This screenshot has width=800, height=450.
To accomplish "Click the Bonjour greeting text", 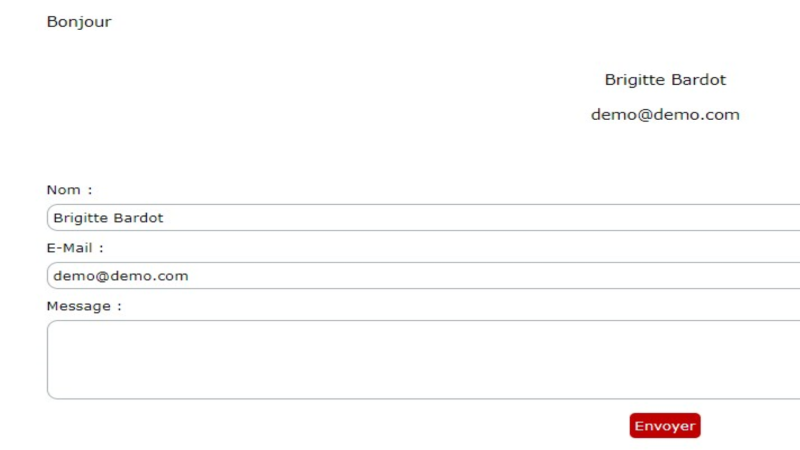I will point(79,22).
